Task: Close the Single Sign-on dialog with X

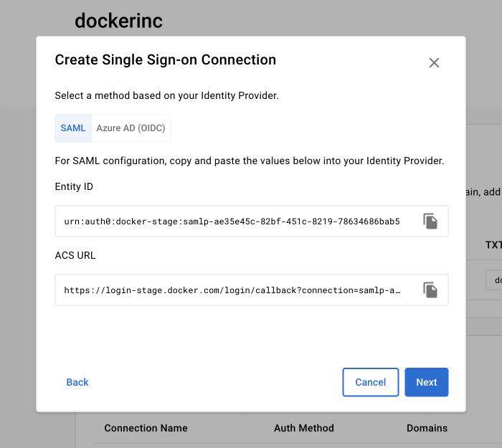Action: pos(434,63)
